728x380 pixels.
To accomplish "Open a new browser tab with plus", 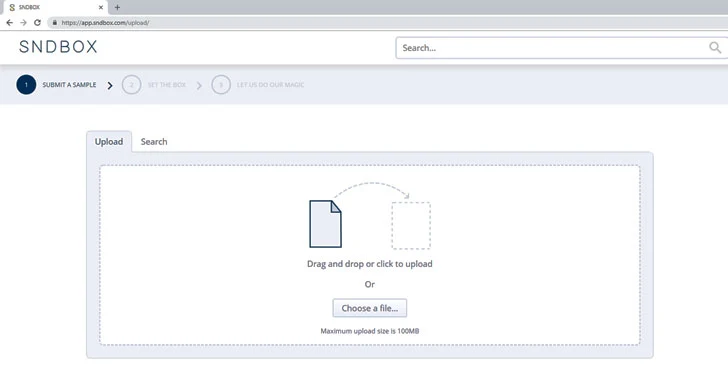I will (117, 7).
